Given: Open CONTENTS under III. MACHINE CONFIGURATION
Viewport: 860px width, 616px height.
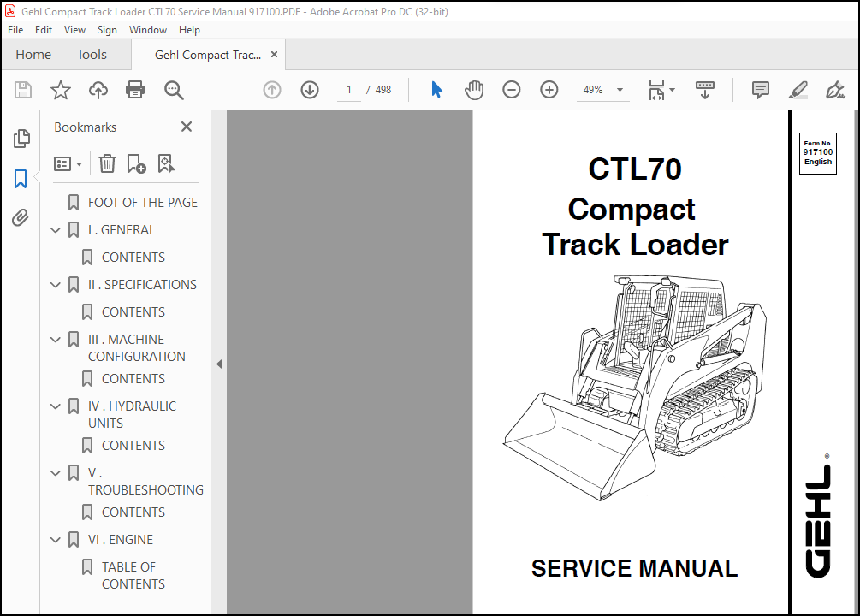Looking at the screenshot, I should (133, 379).
